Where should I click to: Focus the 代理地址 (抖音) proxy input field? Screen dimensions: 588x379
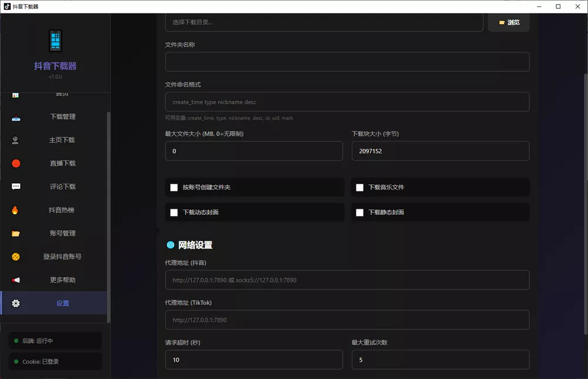pos(347,280)
